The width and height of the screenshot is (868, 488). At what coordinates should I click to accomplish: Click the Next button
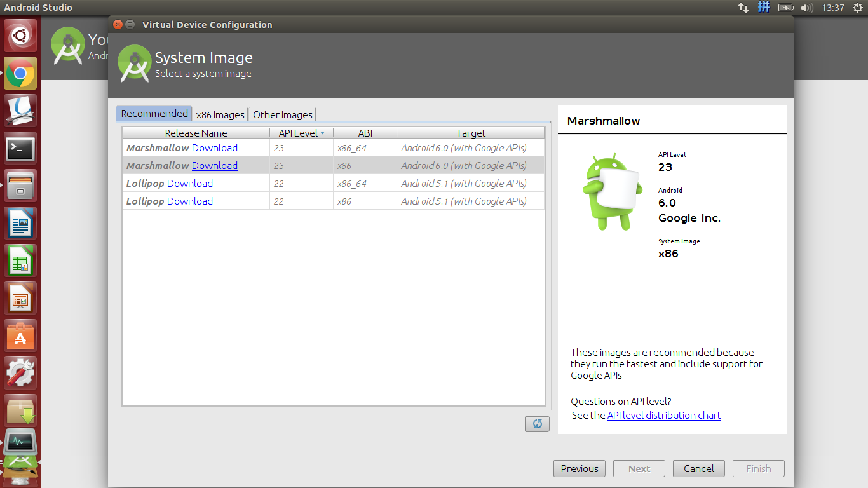pyautogui.click(x=639, y=469)
